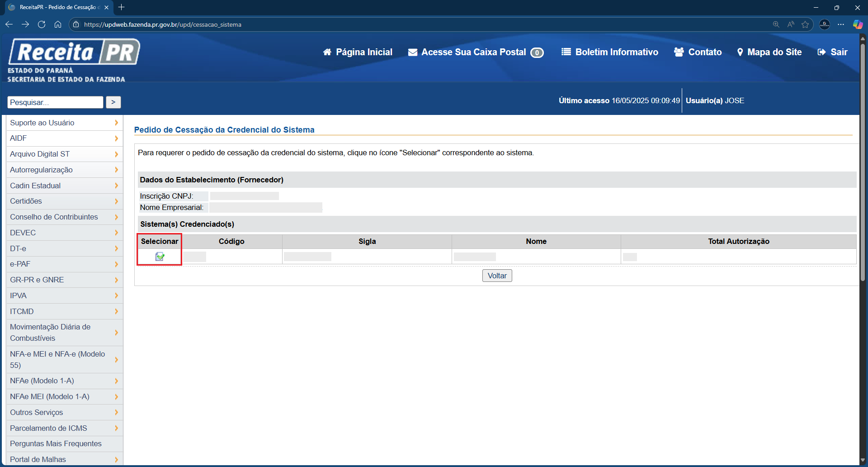Viewport: 868px width, 467px height.
Task: Open Parcelamento de ICMS menu
Action: (65, 428)
